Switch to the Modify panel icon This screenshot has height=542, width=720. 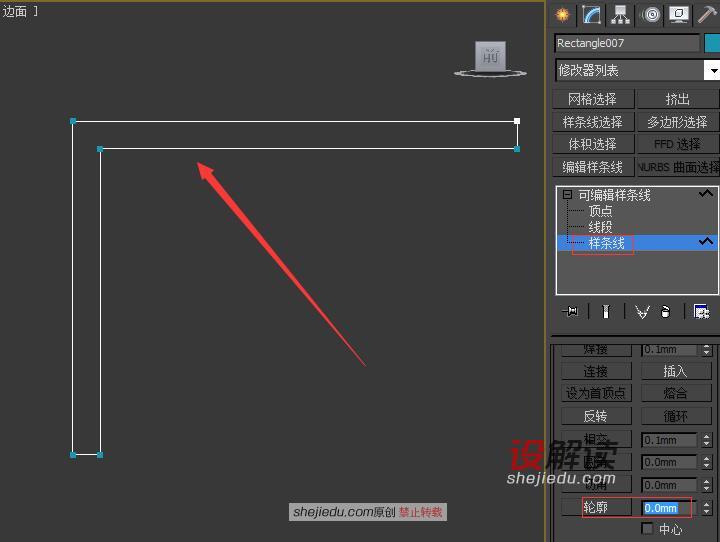point(592,14)
